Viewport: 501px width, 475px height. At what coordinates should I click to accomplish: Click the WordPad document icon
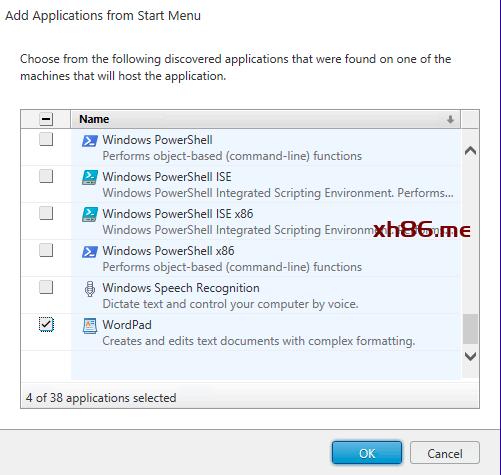pyautogui.click(x=90, y=326)
